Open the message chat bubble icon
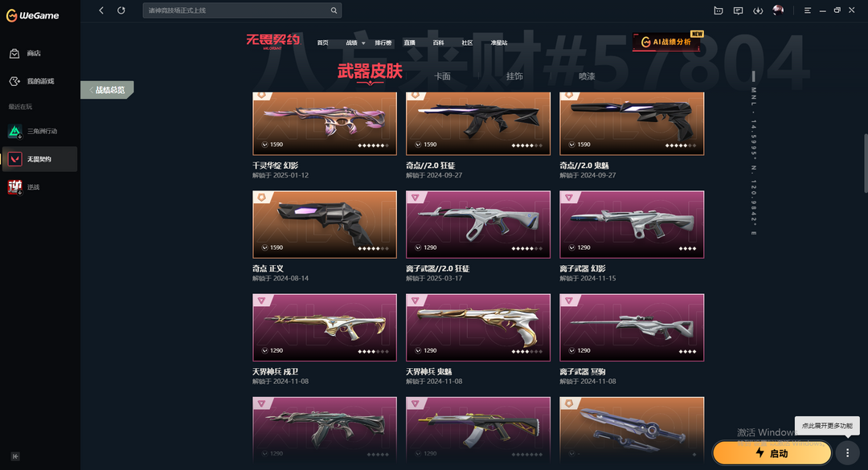The width and height of the screenshot is (868, 470). (738, 10)
